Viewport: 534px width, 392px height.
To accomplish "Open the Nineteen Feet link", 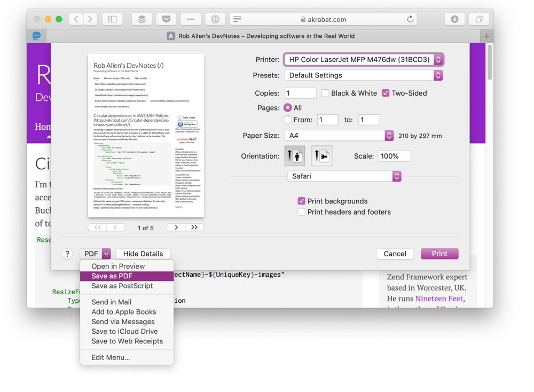I will pyautogui.click(x=439, y=299).
